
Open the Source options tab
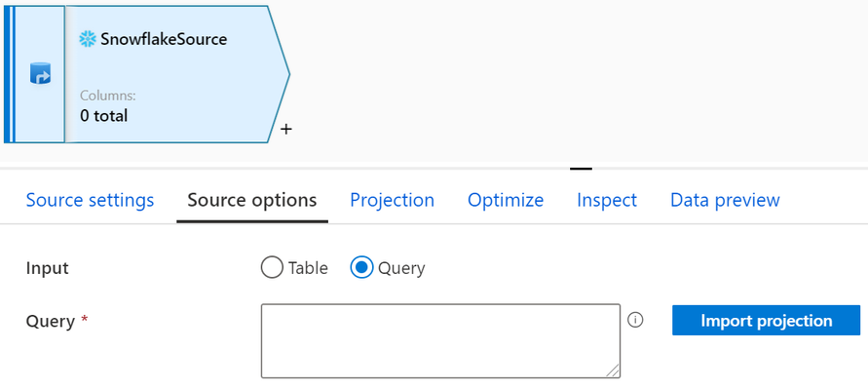pos(252,200)
